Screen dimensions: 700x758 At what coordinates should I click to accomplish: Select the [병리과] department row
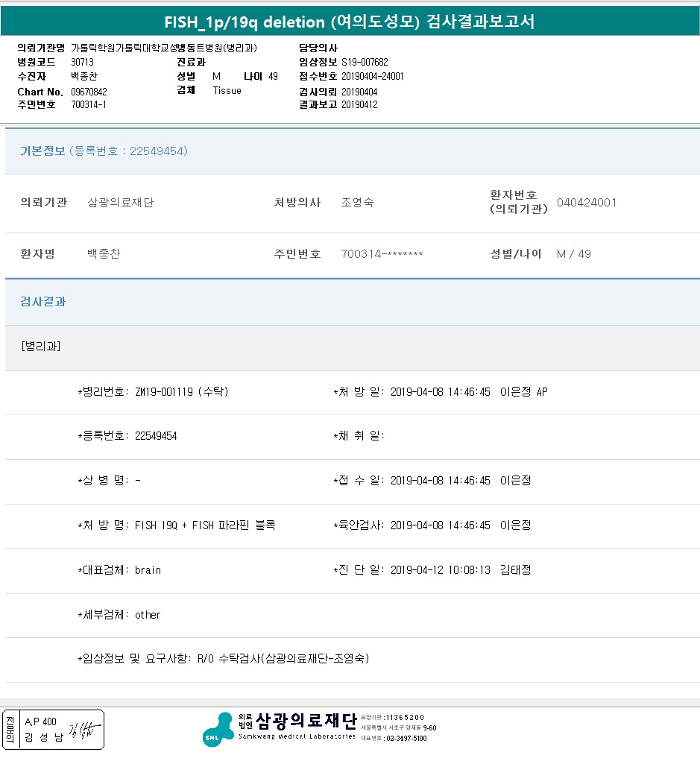(41, 347)
